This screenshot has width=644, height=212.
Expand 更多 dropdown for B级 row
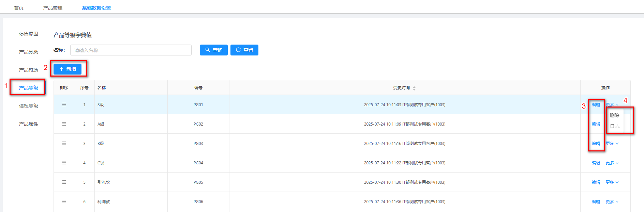pos(612,144)
